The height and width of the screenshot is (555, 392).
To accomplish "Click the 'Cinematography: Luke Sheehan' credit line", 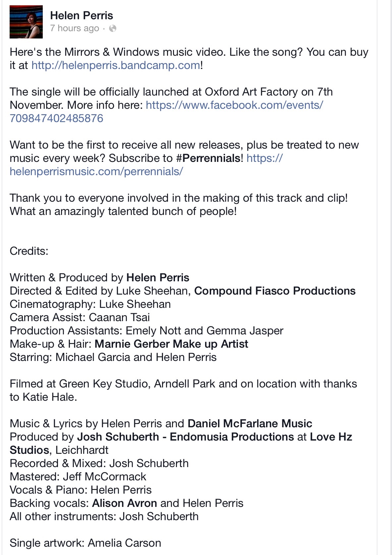I will tap(90, 304).
